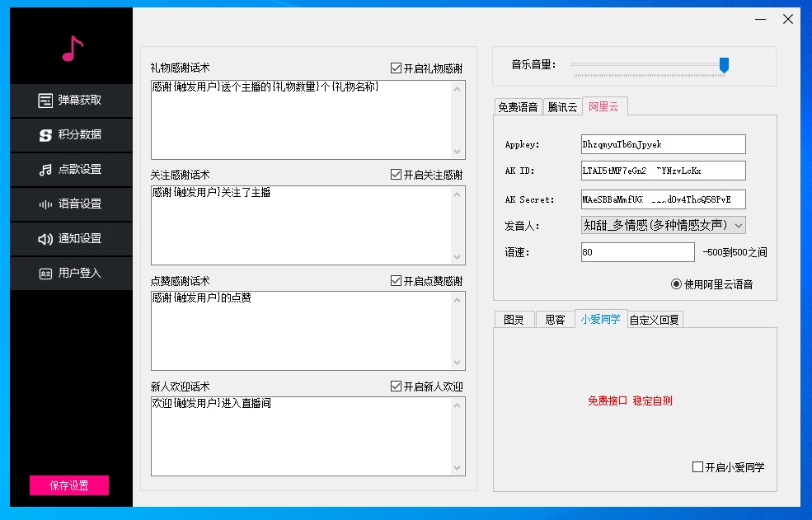Close the application window
The width and height of the screenshot is (812, 520).
tap(787, 20)
